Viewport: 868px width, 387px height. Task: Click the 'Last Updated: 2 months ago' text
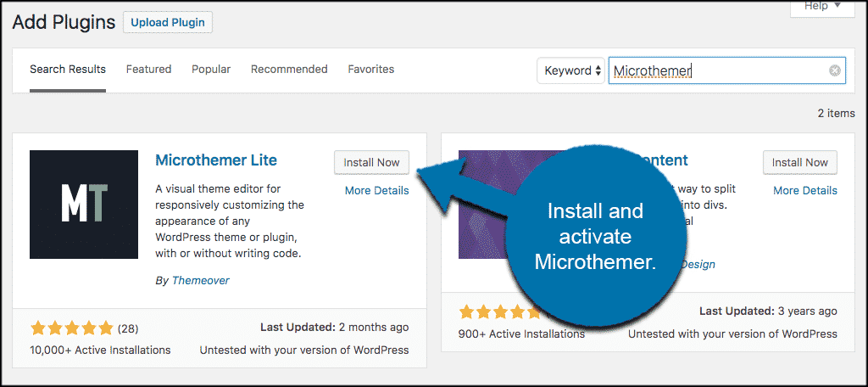(334, 328)
